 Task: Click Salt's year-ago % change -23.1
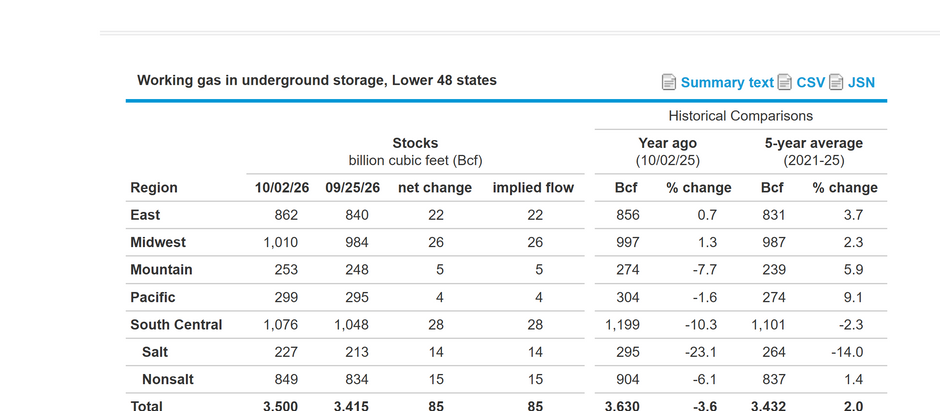pos(701,352)
